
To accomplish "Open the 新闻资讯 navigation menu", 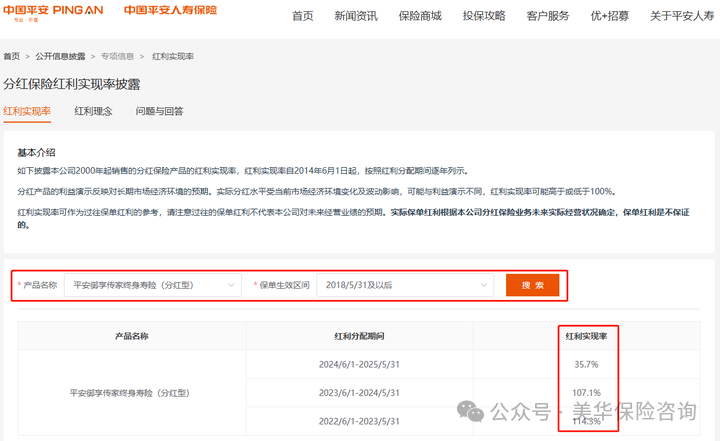I will 356,16.
